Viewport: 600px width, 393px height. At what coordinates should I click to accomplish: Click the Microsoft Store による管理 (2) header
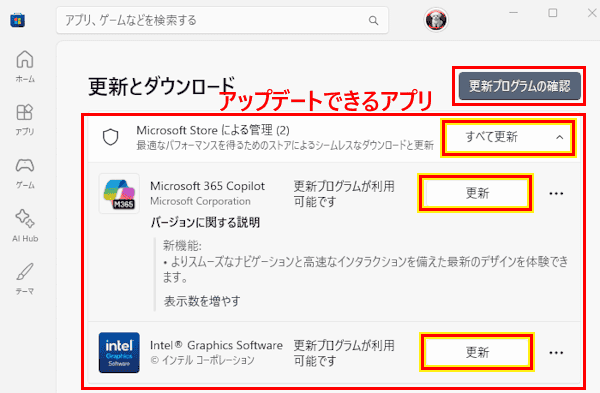pos(213,130)
